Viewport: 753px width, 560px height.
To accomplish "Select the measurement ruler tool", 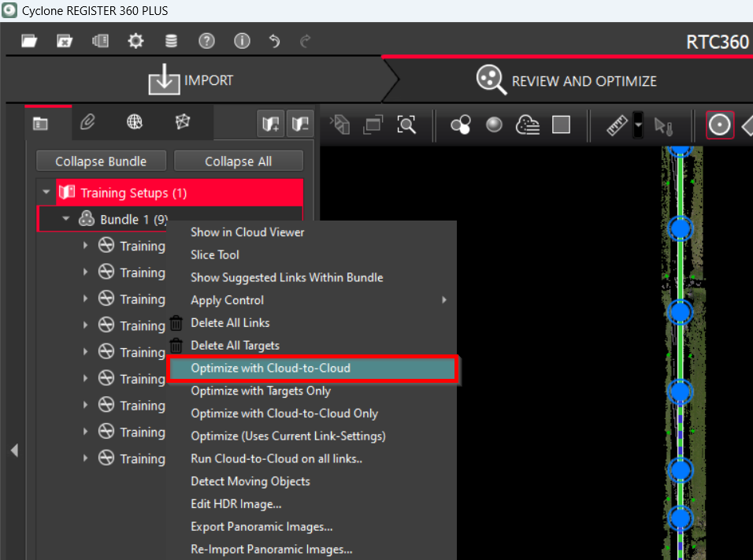I will coord(617,124).
